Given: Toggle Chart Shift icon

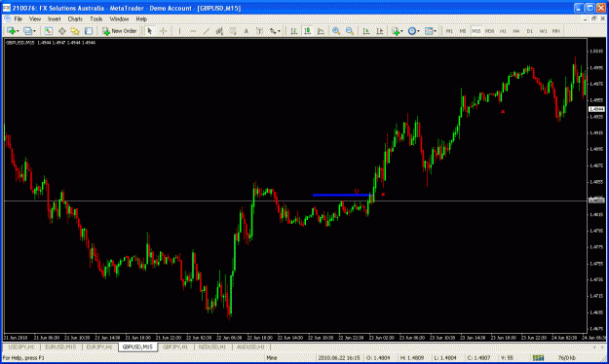Looking at the screenshot, I should pos(380,31).
